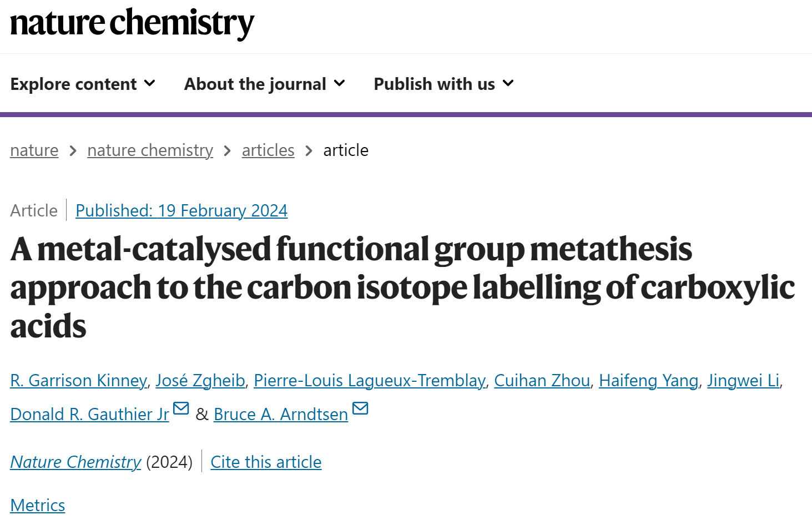
Task: Expand the Explore content dropdown
Action: [83, 84]
